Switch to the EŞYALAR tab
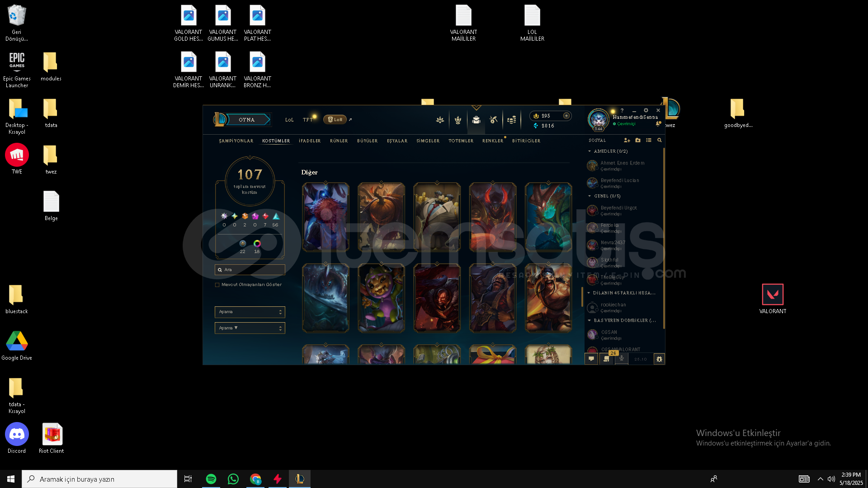Viewport: 868px width, 488px height. [x=397, y=141]
